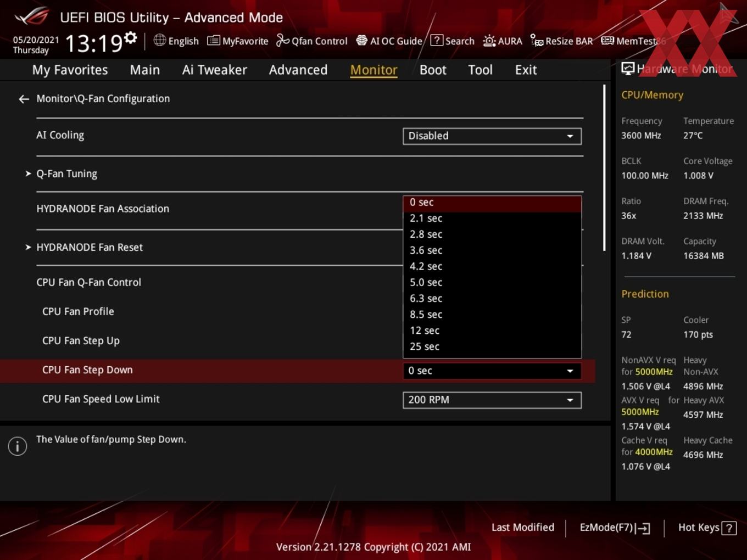Click the settings list vertical scrollbar
The image size is (747, 560).
(604, 168)
